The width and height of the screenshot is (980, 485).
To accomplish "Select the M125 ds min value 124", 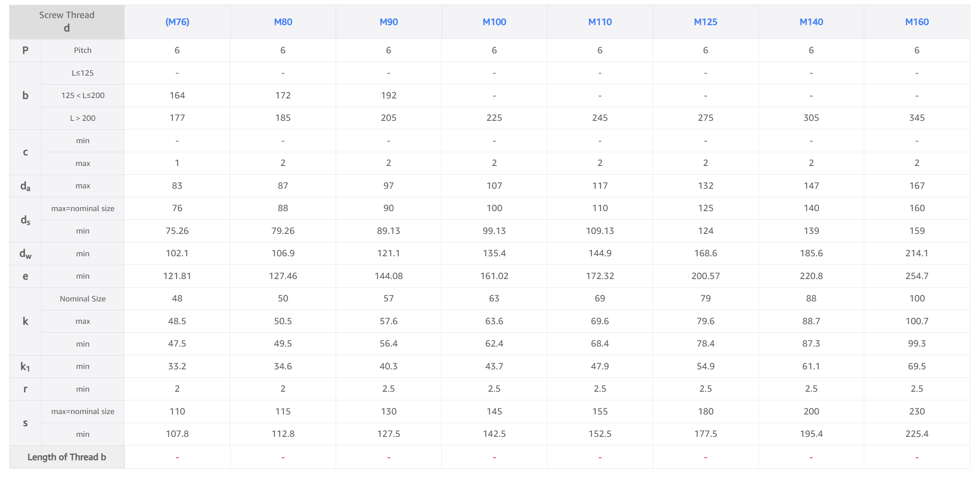I will click(x=705, y=231).
